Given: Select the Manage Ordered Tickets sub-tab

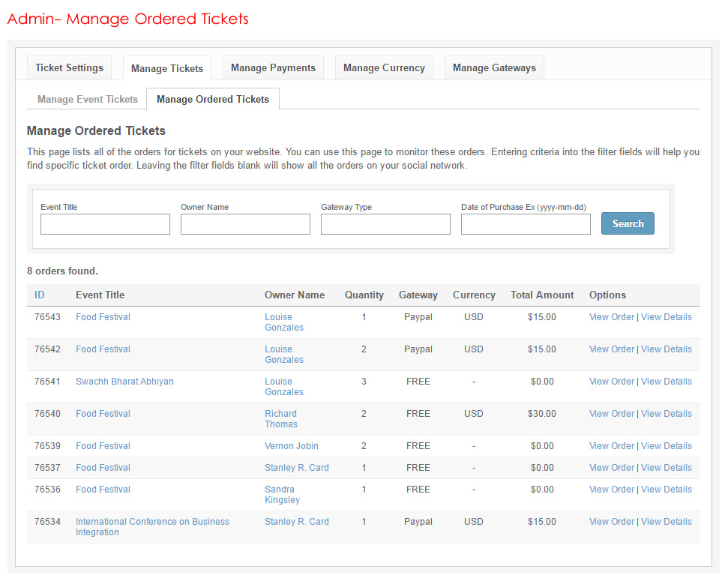Looking at the screenshot, I should click(213, 100).
